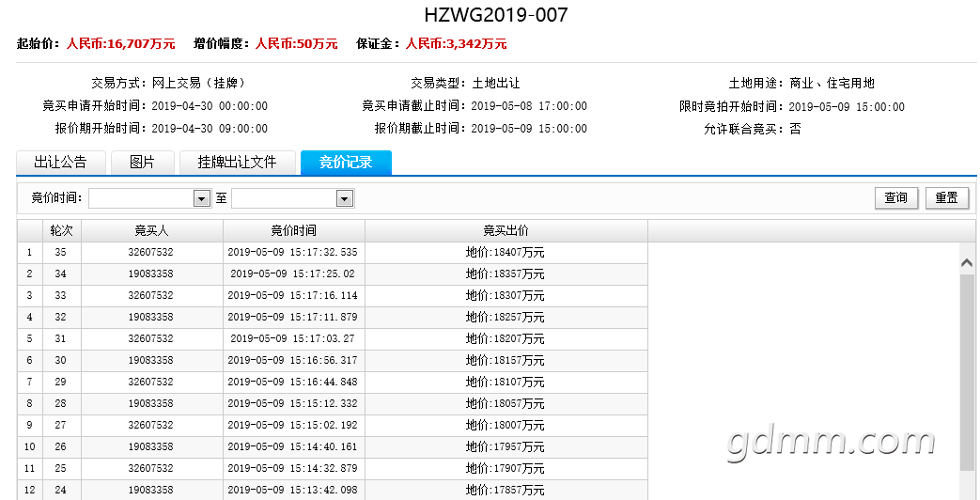Click increment value 人民币:50万元
Viewport: 980px width, 500px height.
click(x=296, y=44)
